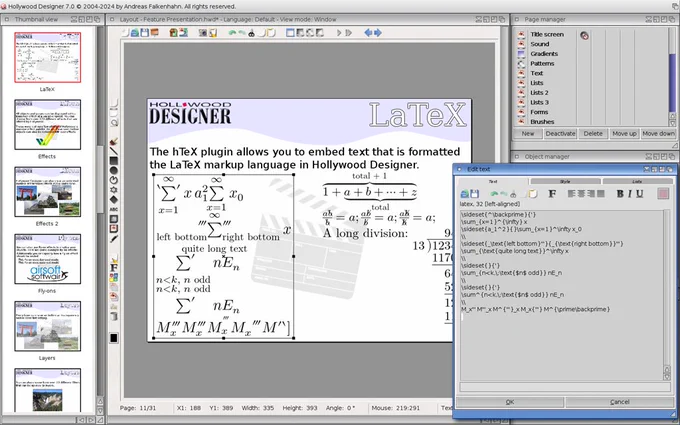This screenshot has height=425, width=680.
Task: Click New button in Page manager
Action: coord(528,134)
